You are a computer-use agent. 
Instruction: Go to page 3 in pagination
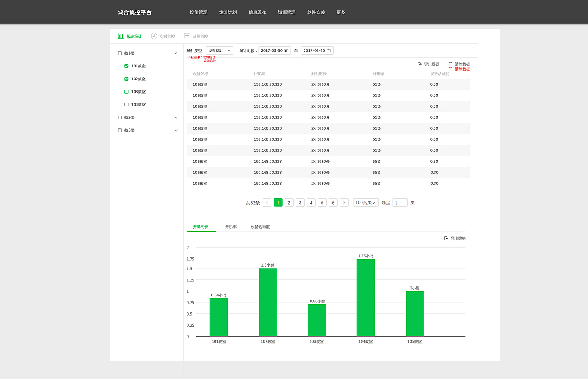(x=300, y=202)
